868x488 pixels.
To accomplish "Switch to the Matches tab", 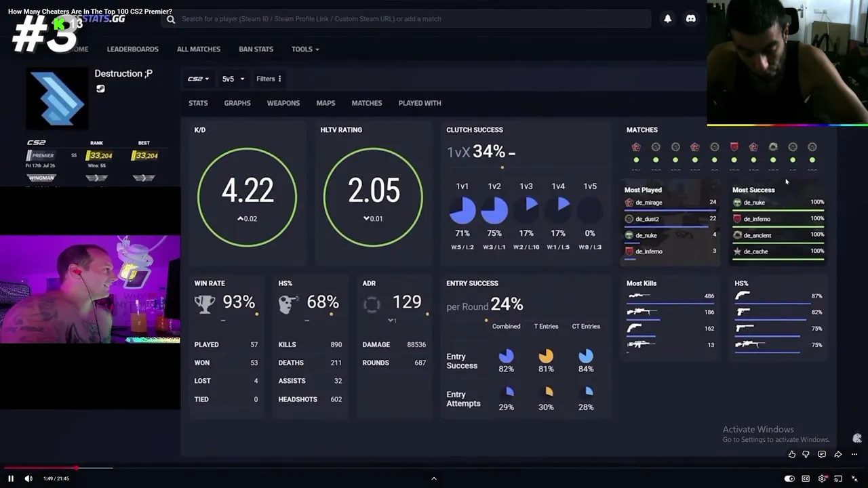I will point(367,103).
